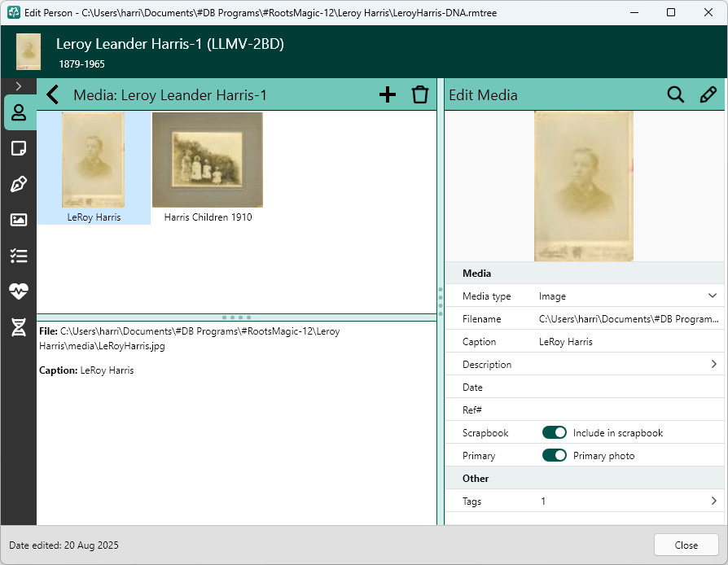
Task: Open the Tasks checklist sidebar icon
Action: click(x=19, y=256)
